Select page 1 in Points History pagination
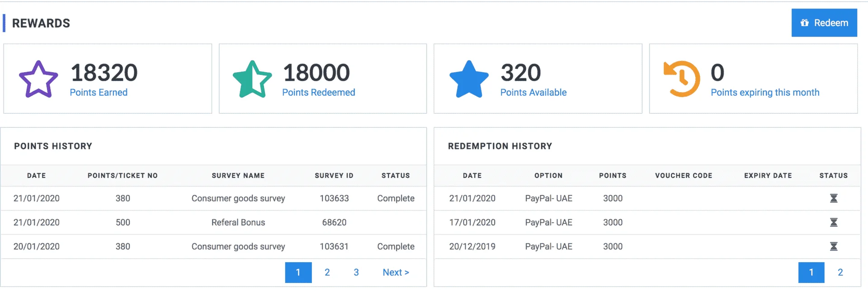 click(298, 272)
